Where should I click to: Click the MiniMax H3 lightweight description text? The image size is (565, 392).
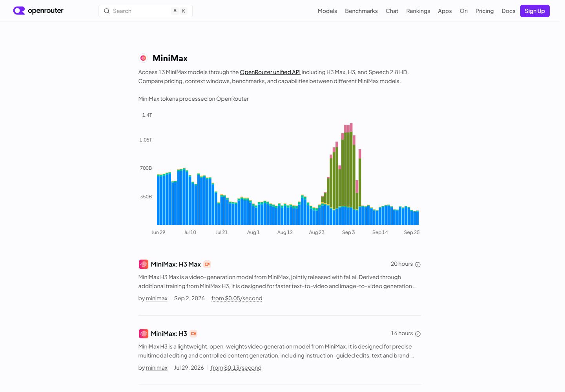(276, 351)
